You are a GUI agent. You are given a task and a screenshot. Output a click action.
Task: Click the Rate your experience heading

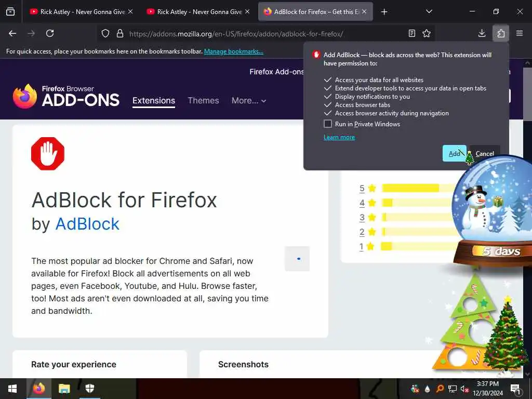[74, 364]
